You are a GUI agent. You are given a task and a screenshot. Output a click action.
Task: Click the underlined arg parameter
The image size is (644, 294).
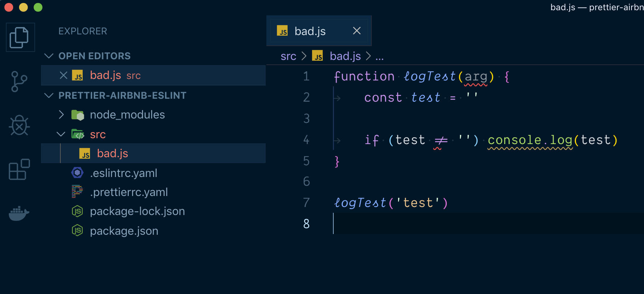coord(476,77)
